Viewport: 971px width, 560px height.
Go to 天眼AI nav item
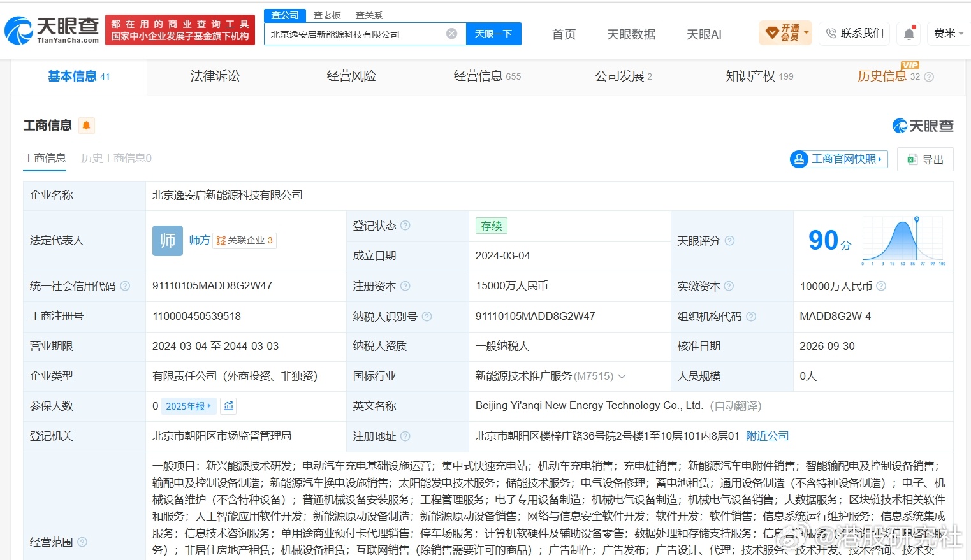[x=704, y=34]
